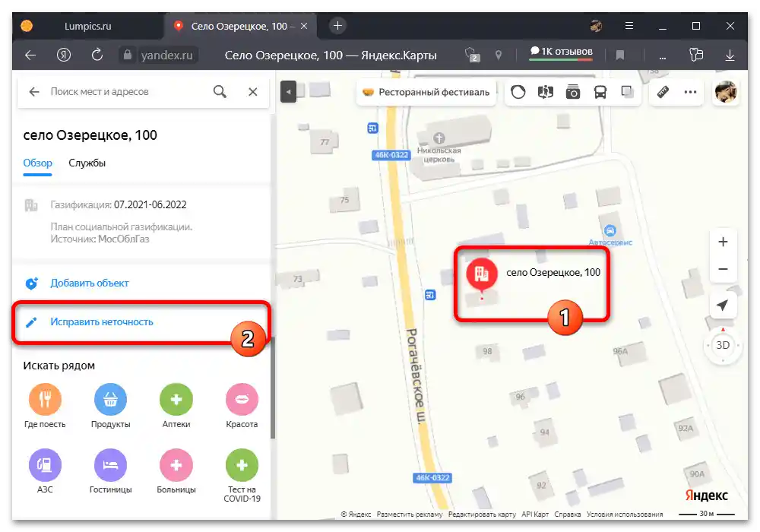Image resolution: width=760 pixels, height=532 pixels.
Task: Toggle street photos camera layer
Action: (573, 92)
